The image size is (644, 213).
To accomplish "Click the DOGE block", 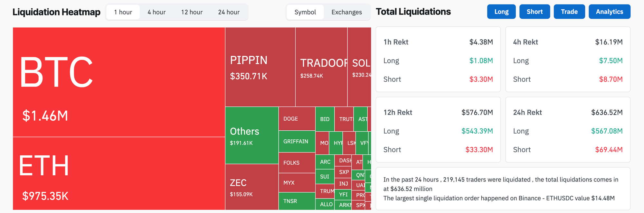I will click(296, 118).
